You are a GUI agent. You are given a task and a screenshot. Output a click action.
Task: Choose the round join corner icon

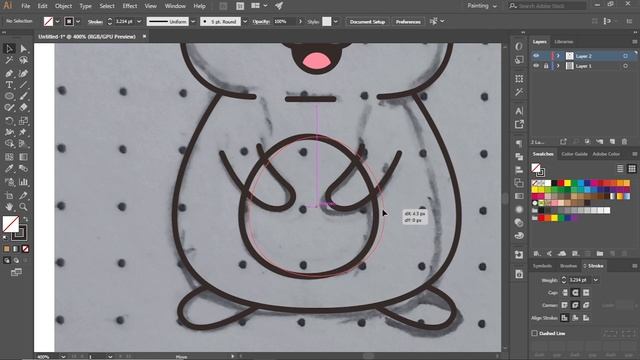point(575,305)
